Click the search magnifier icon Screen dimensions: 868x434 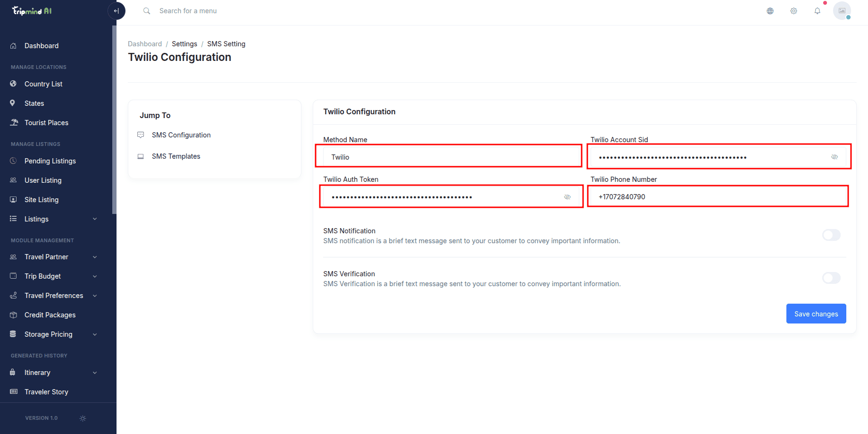tap(147, 11)
